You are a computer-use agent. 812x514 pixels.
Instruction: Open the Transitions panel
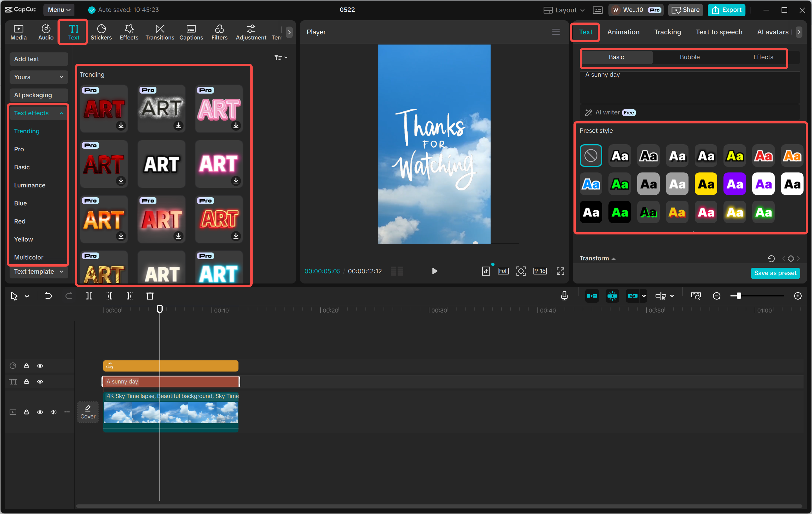coord(160,32)
